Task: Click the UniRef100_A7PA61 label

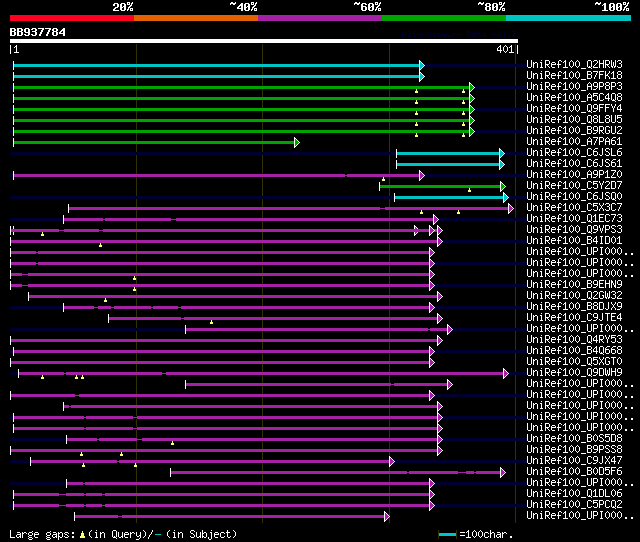Action: point(574,142)
